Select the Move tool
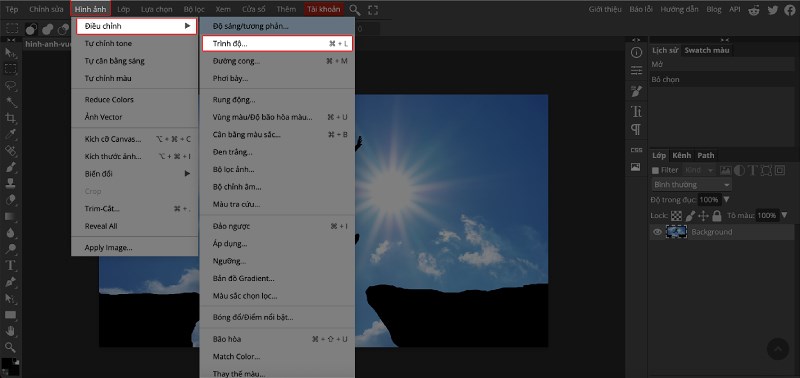 11,52
